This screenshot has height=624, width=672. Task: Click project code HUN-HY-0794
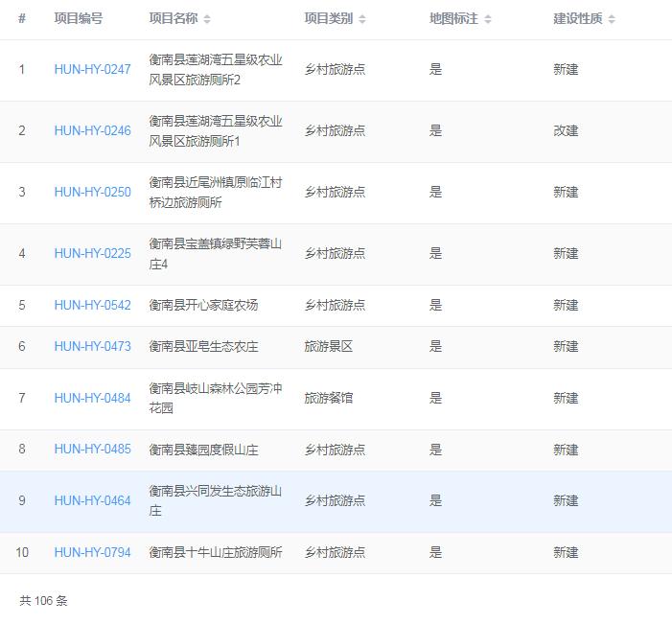(92, 553)
